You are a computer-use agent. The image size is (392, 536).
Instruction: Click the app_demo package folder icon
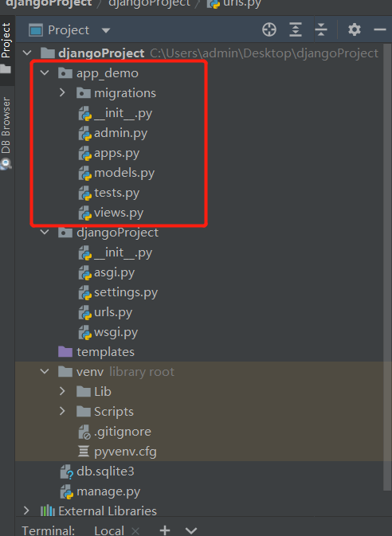coord(65,72)
